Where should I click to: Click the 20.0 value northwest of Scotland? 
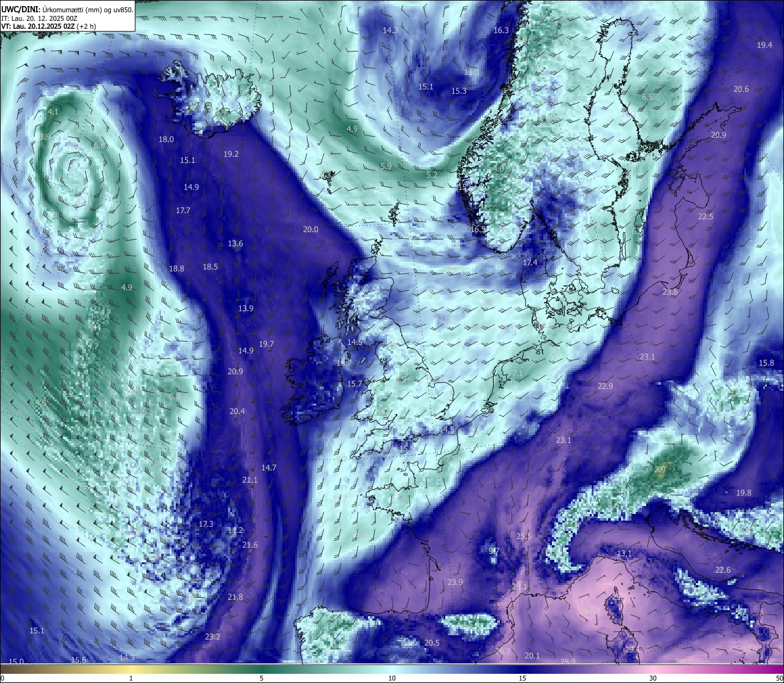click(311, 230)
